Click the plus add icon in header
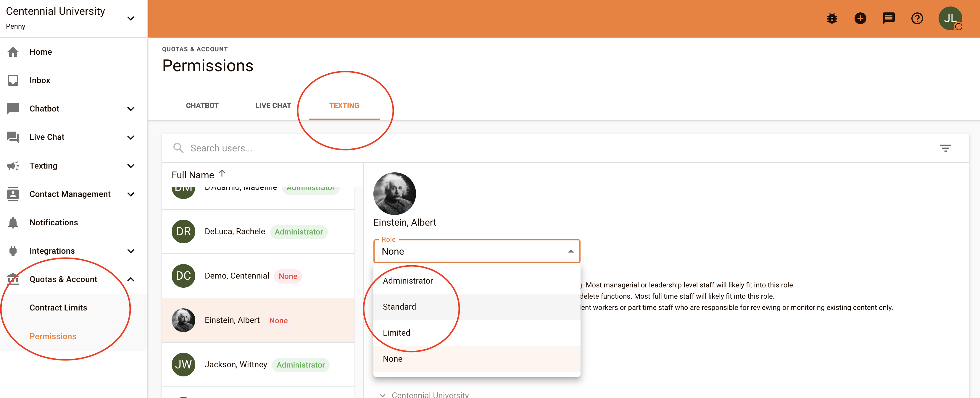This screenshot has width=980, height=398. [860, 18]
